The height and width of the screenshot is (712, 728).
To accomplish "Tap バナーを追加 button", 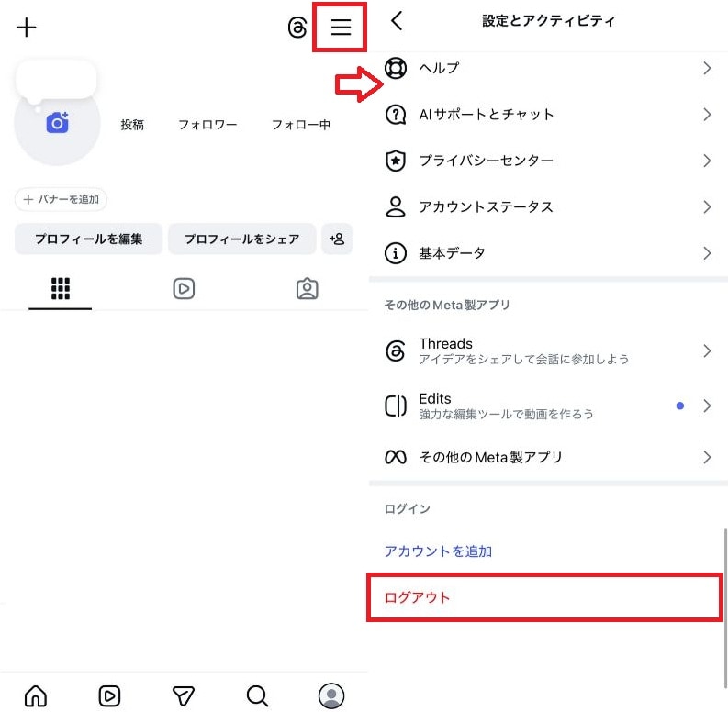I will (61, 199).
